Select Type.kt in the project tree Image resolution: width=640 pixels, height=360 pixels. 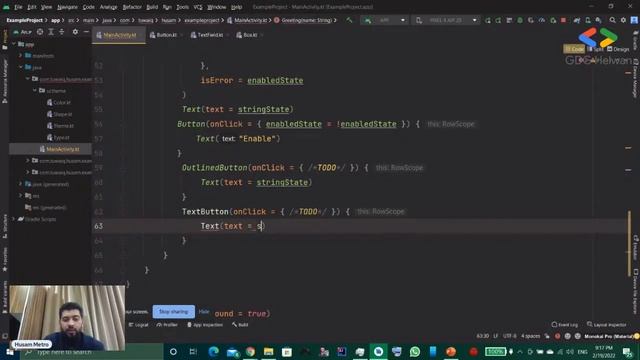point(58,138)
